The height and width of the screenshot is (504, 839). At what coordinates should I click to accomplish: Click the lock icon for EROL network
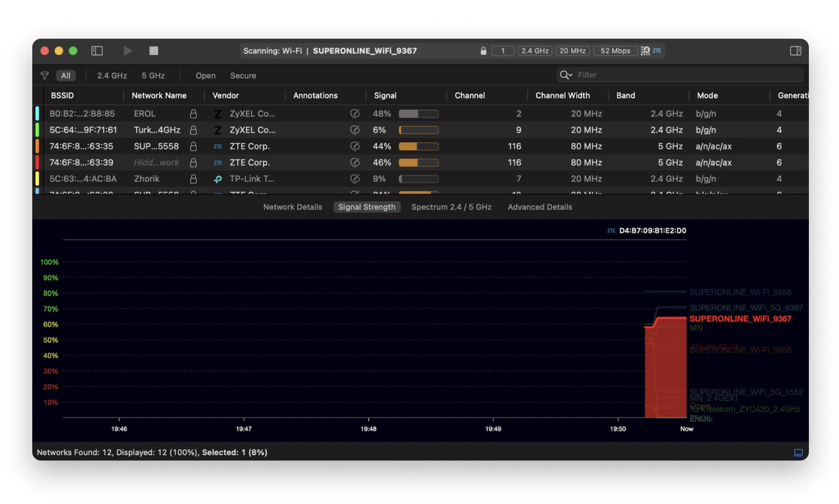coord(193,113)
